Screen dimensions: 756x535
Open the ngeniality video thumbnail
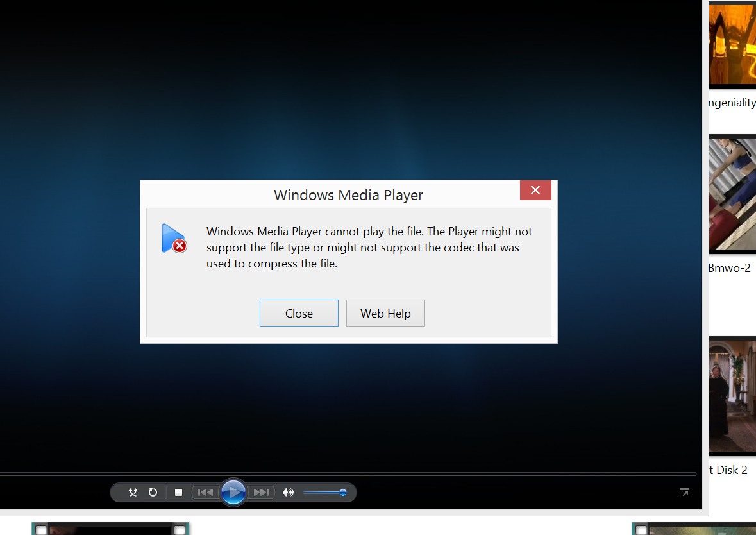click(732, 44)
